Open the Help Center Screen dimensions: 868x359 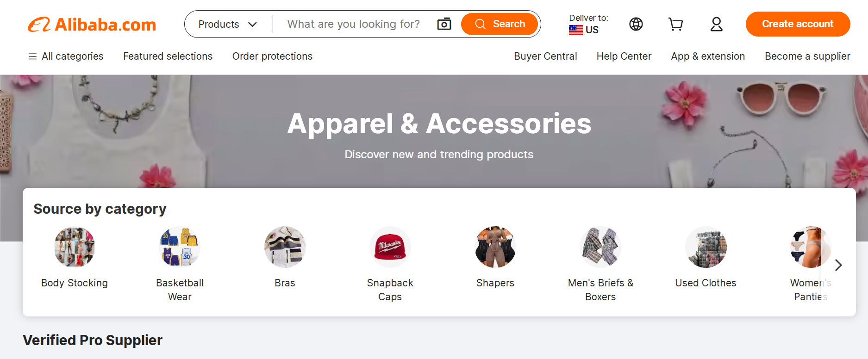point(624,56)
